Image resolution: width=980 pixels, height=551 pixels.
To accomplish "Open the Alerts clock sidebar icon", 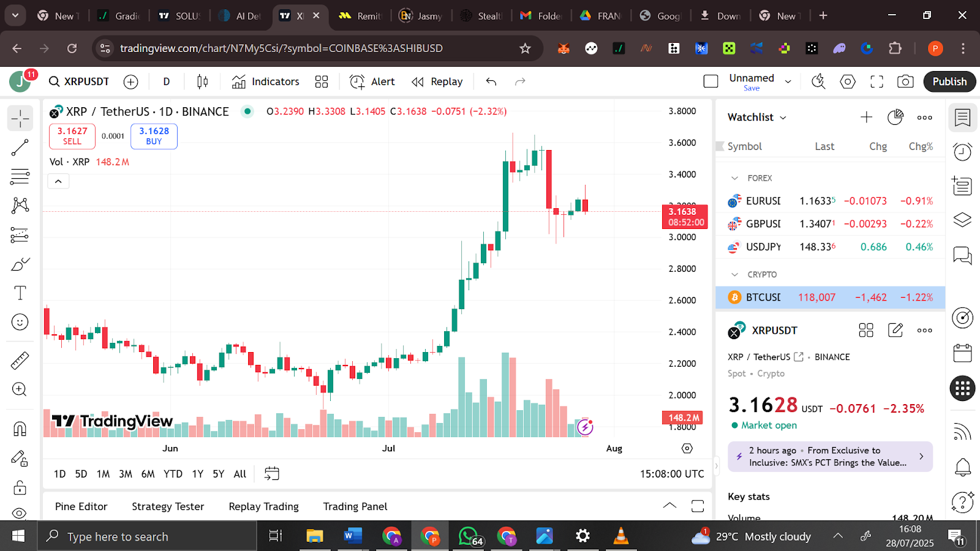I will tap(963, 151).
